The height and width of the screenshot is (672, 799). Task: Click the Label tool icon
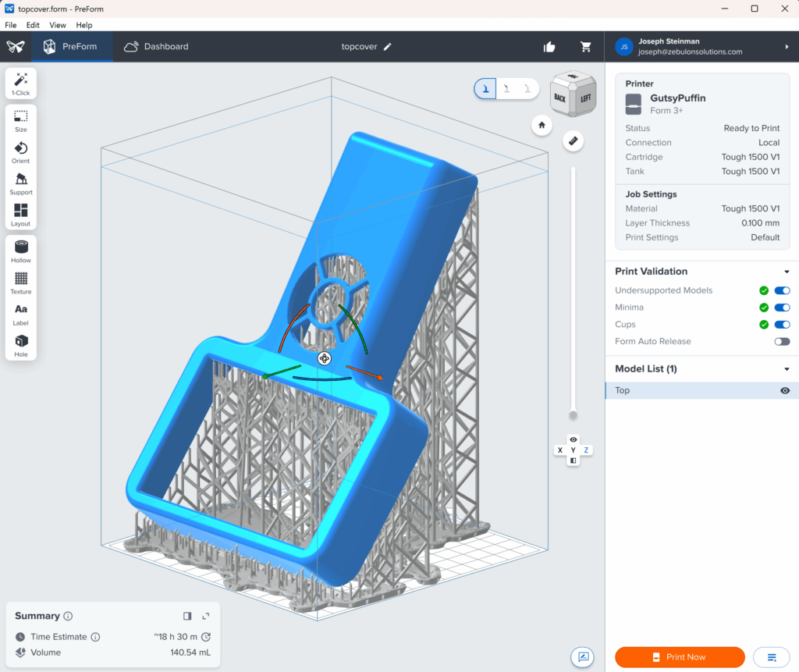(21, 313)
